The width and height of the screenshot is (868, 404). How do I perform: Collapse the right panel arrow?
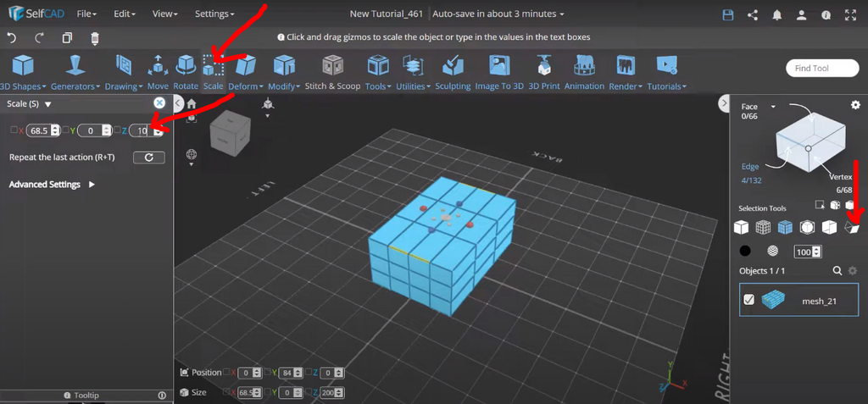pos(724,103)
